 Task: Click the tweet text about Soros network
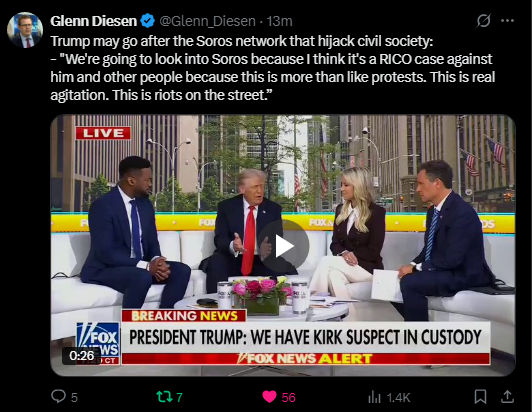pyautogui.click(x=273, y=68)
